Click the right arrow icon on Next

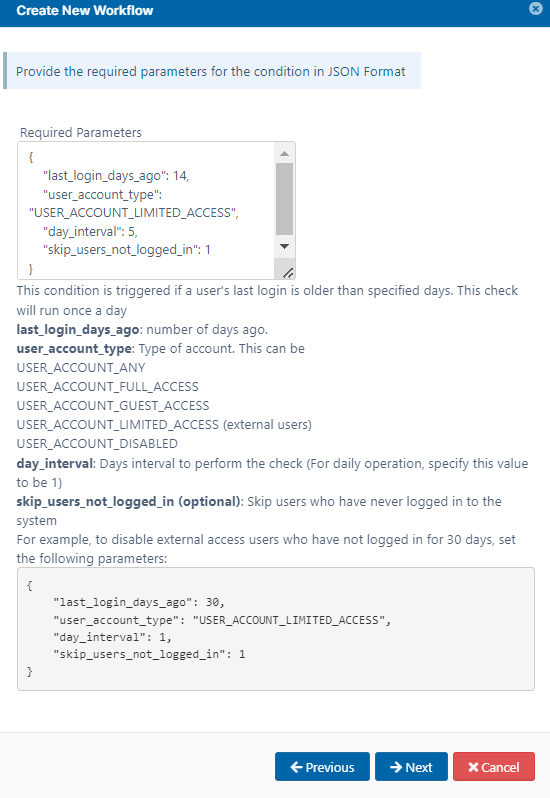pos(396,767)
